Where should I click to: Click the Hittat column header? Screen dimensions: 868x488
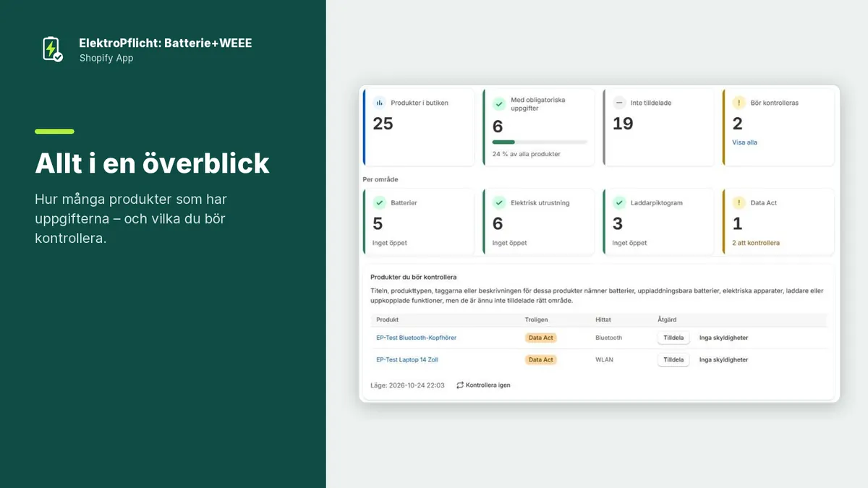click(x=603, y=320)
